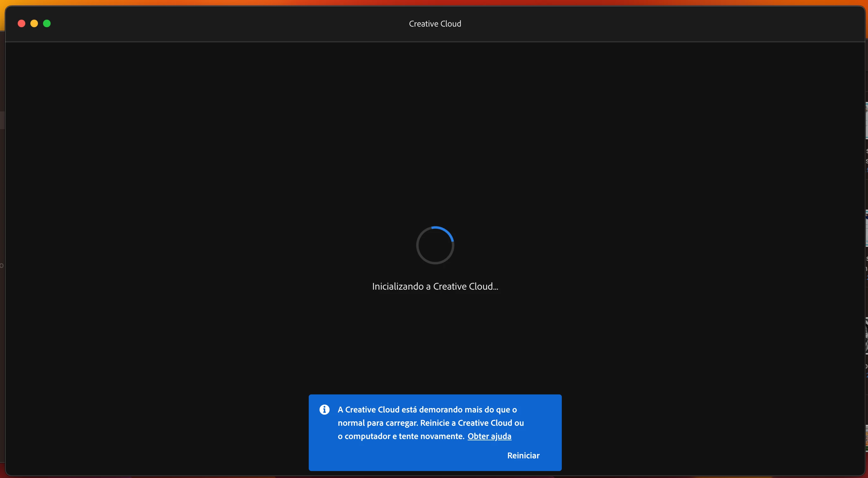This screenshot has height=478, width=868.
Task: Click the black-and-white striped thumbnail at right
Action: [x=867, y=336]
